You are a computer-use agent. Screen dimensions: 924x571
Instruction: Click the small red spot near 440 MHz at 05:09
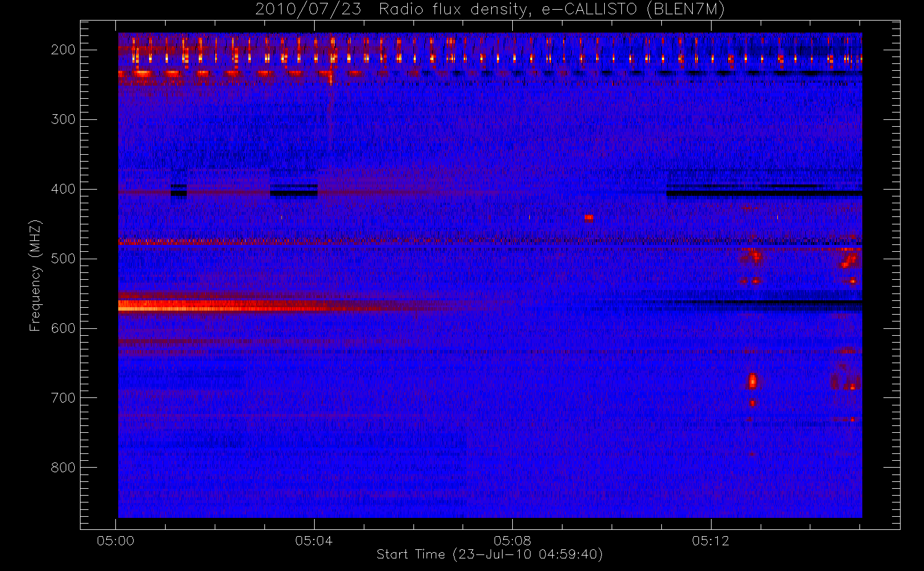(589, 218)
